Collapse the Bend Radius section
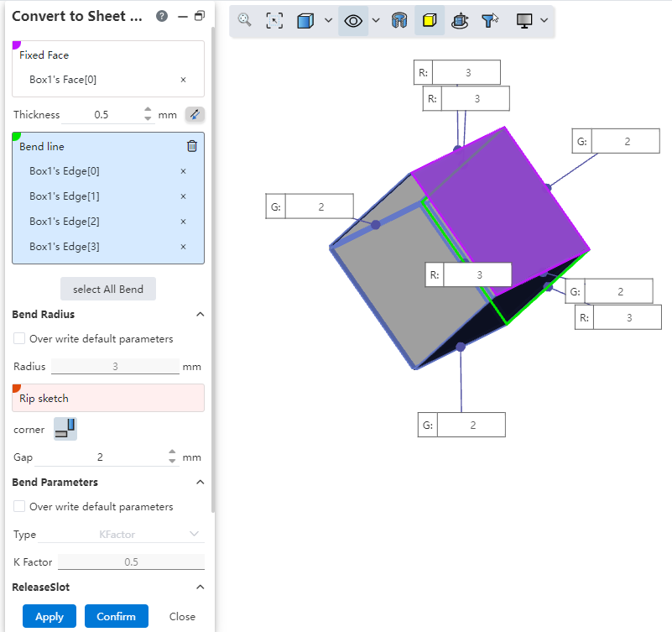 click(200, 314)
